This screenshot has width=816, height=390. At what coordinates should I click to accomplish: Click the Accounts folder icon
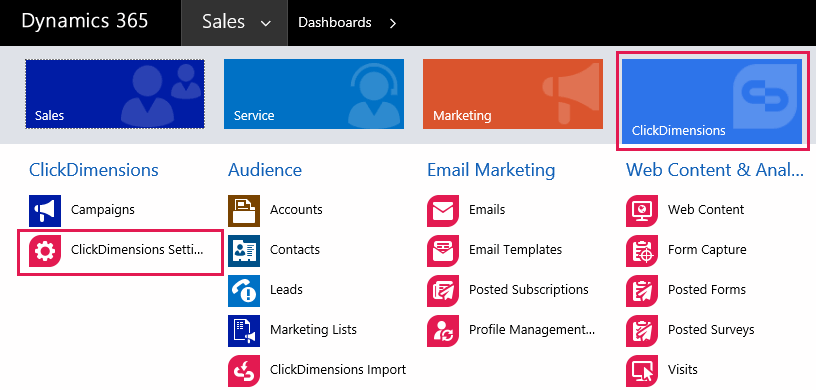click(244, 210)
